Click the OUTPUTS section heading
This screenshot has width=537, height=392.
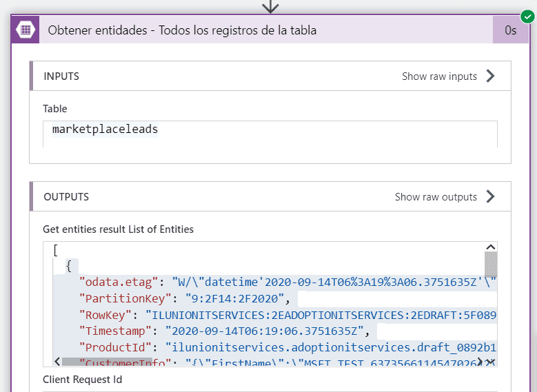click(x=66, y=197)
